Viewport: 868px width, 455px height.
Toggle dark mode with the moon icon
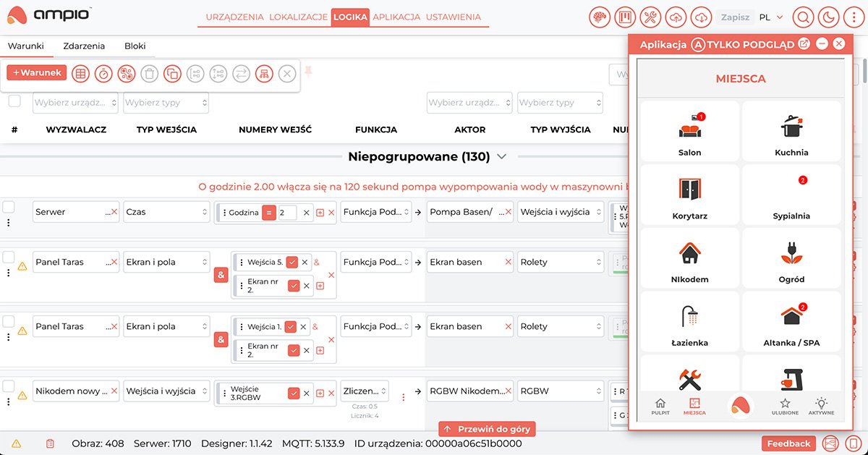(x=828, y=17)
